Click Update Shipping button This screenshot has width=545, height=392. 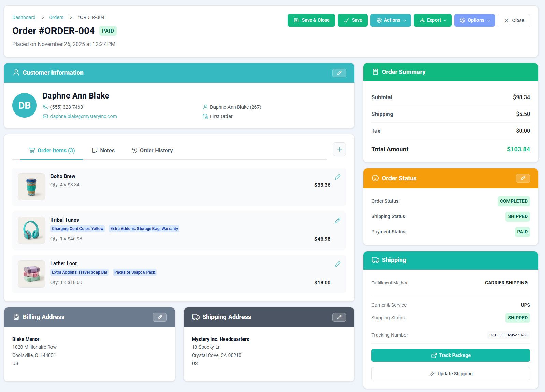point(450,374)
